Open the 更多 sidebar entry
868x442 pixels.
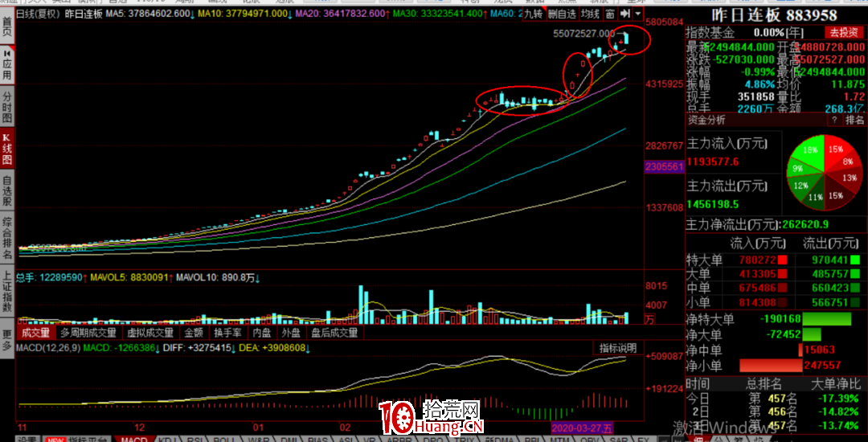pos(6,340)
